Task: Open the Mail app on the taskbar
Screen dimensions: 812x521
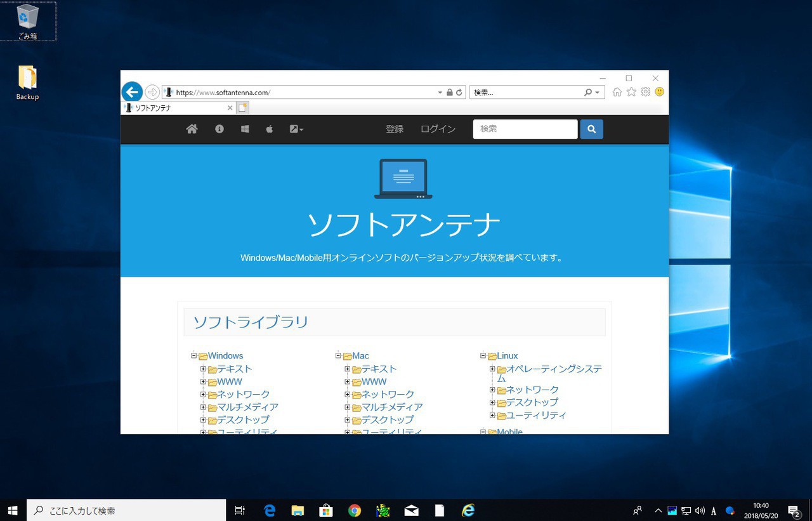Action: [x=411, y=510]
